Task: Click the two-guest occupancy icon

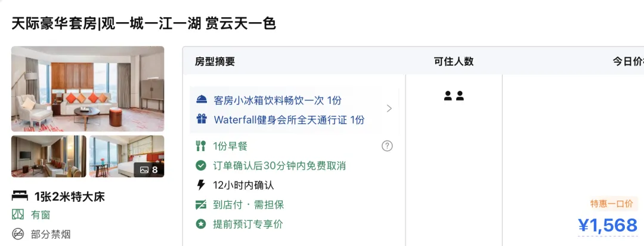Action: tap(454, 96)
